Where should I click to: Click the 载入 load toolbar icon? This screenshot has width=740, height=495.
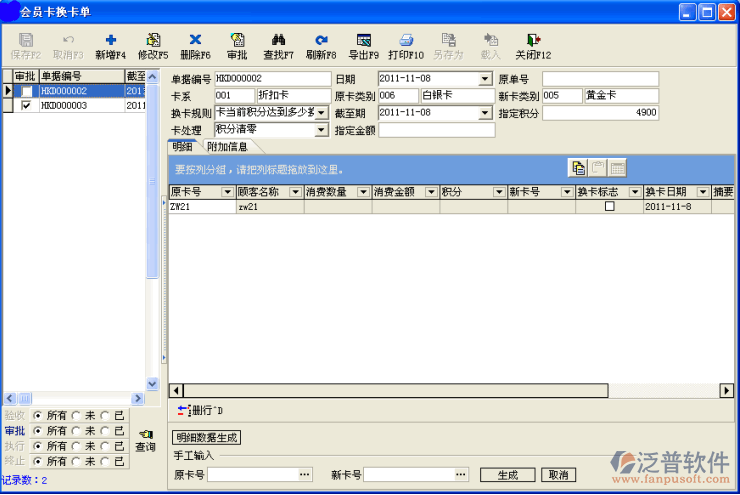tap(490, 40)
